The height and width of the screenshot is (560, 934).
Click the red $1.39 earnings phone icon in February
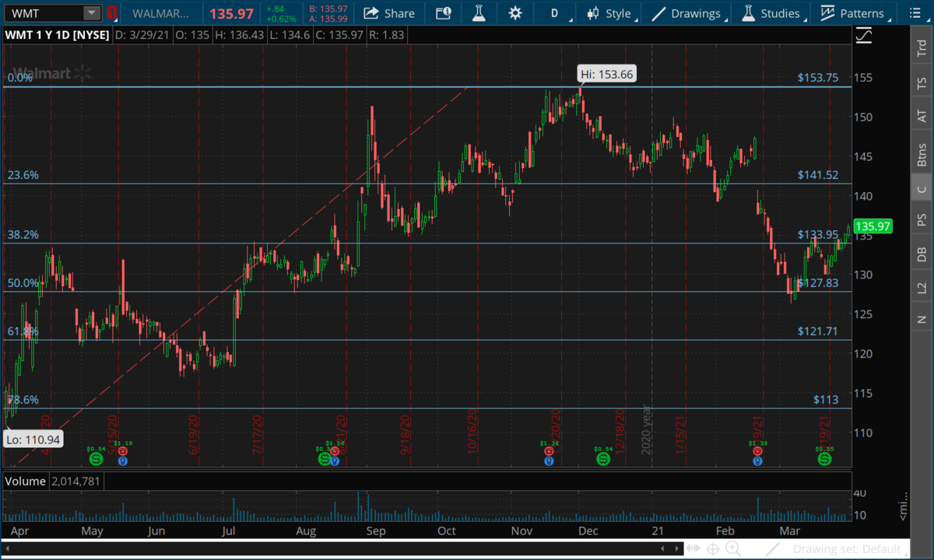point(757,451)
